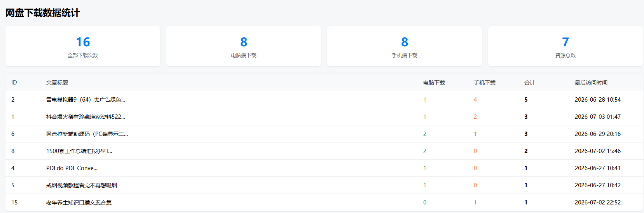Open article 戒烟视频教程看完不再想吸烟
Viewport: 644px width, 213px height.
(x=82, y=185)
